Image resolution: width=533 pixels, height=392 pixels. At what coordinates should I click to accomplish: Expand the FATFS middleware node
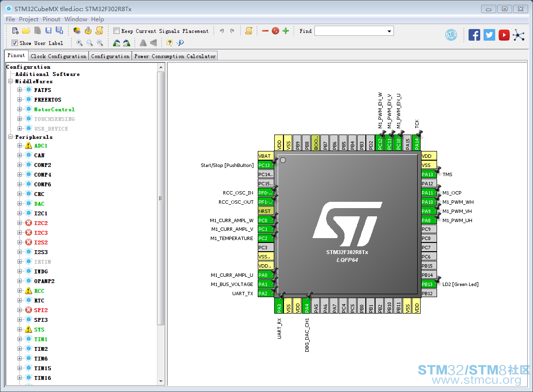coord(20,90)
